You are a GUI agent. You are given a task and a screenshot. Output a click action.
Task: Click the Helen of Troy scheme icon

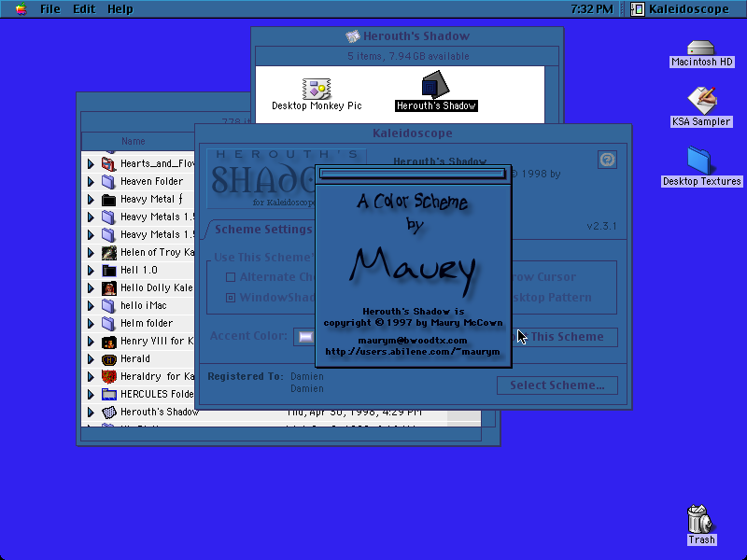coord(108,252)
